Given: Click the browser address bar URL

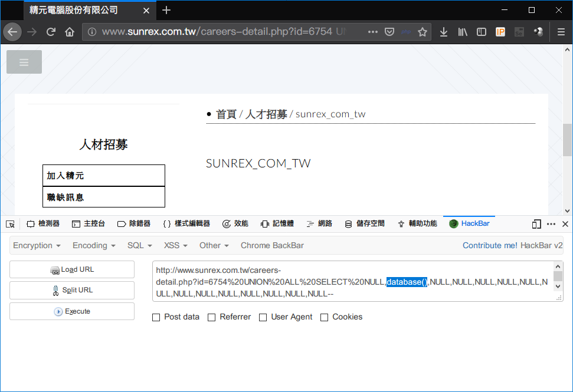Looking at the screenshot, I should pyautogui.click(x=224, y=32).
